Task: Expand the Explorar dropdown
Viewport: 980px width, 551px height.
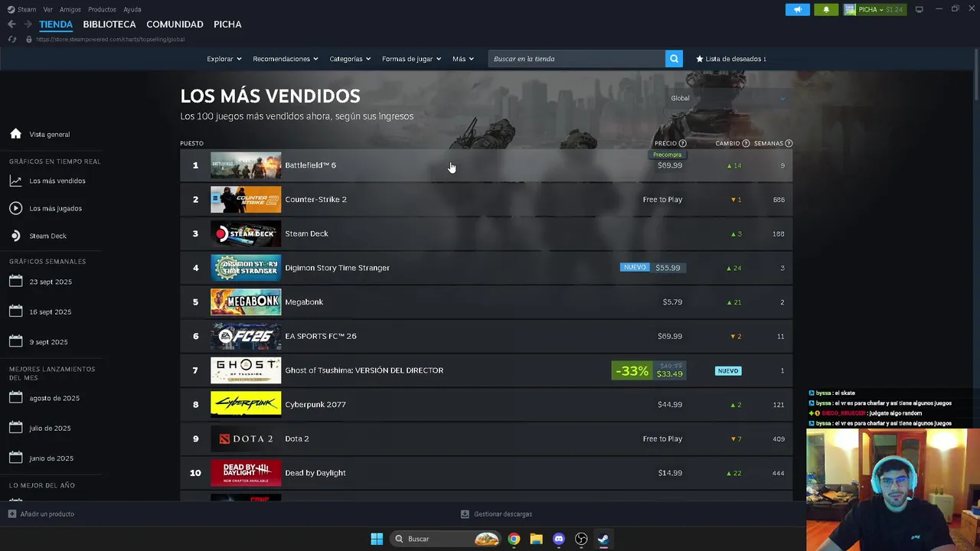Action: click(x=224, y=59)
